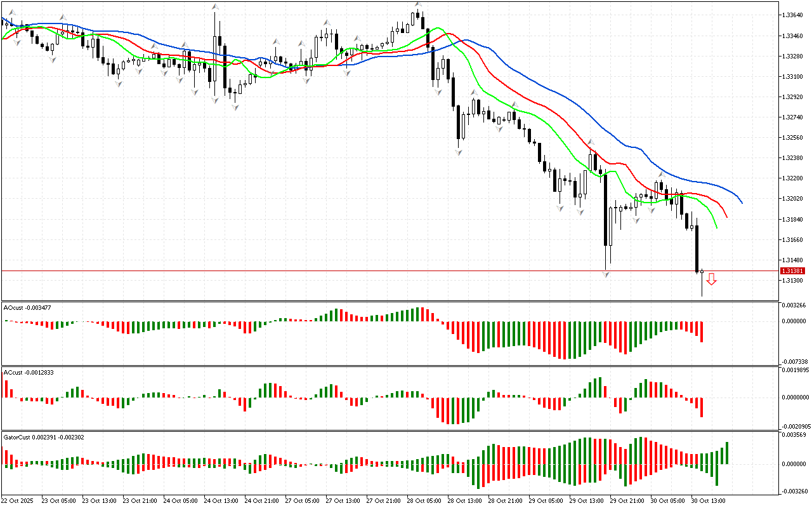Click the up fractal above the 24 Oct spike
Screen dimensions: 812x508
coord(215,7)
